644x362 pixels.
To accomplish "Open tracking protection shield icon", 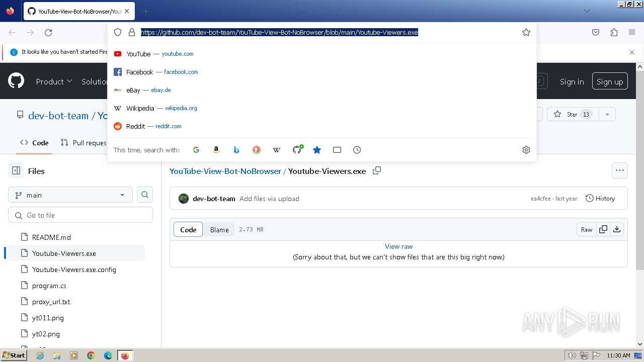I will tap(118, 32).
